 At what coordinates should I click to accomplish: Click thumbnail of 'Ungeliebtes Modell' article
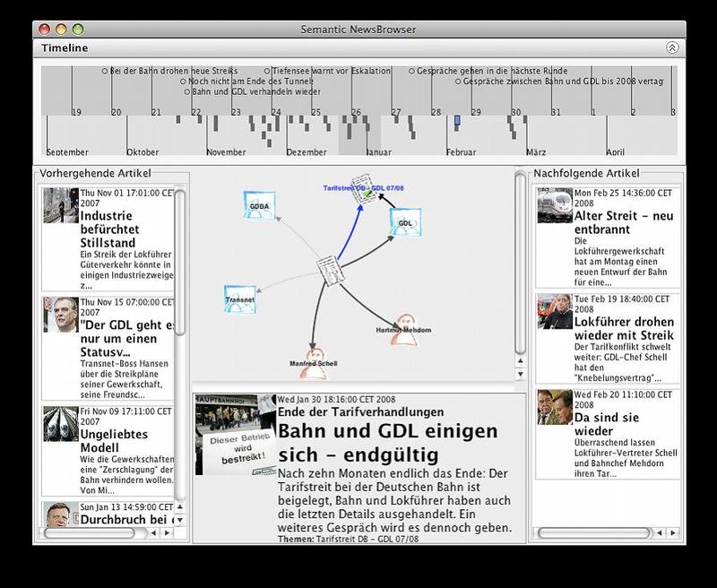(61, 424)
